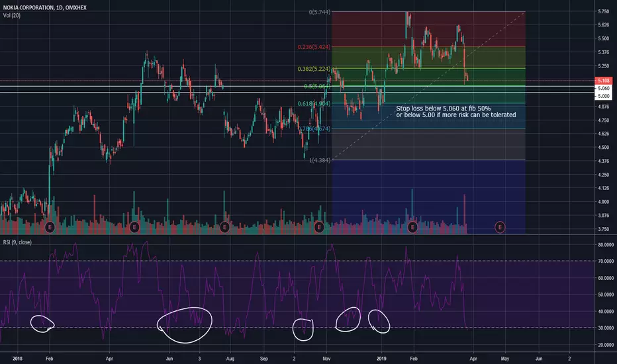Click the Sep label on the time axis
This screenshot has height=364, width=617.
coord(263,359)
